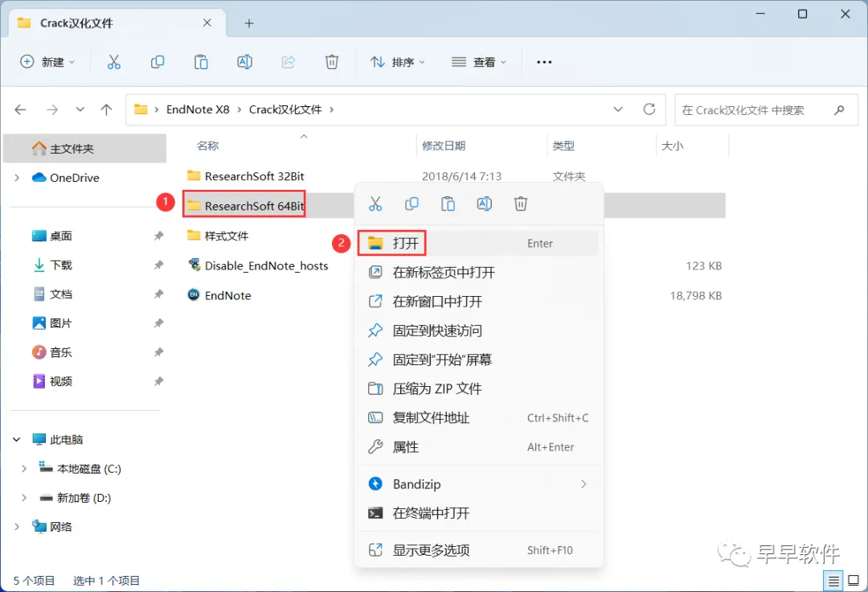Open the 查看 view dropdown
868x592 pixels.
(x=479, y=62)
